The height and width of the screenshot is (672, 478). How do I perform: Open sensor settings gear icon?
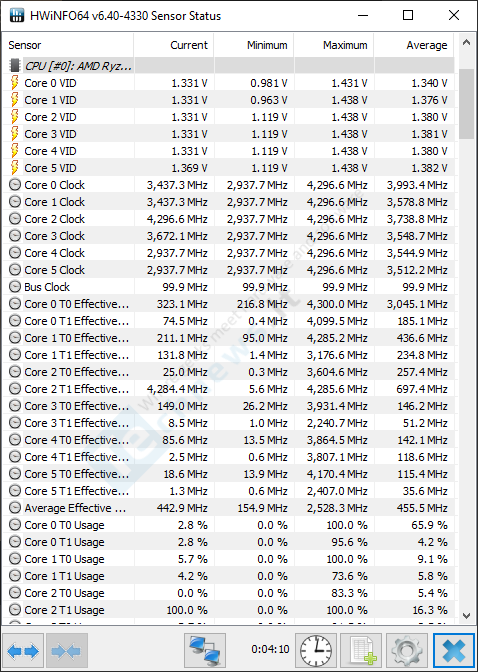click(x=406, y=651)
